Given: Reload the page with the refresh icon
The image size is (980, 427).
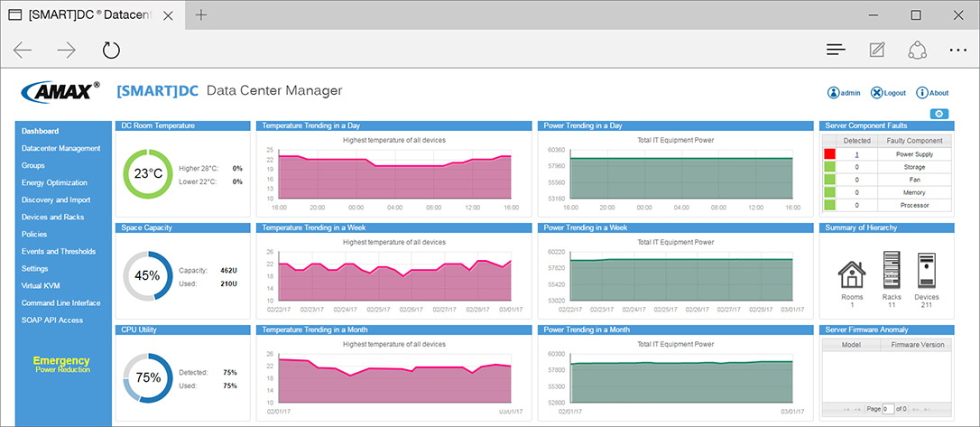Looking at the screenshot, I should [x=111, y=50].
